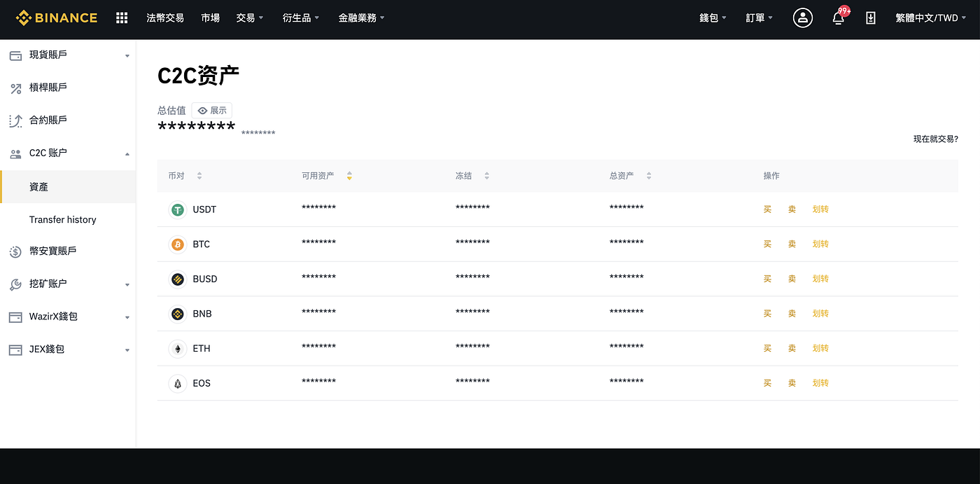The image size is (980, 484).
Task: Expand the 挖矿账户 sidebar arrow
Action: coord(127,284)
